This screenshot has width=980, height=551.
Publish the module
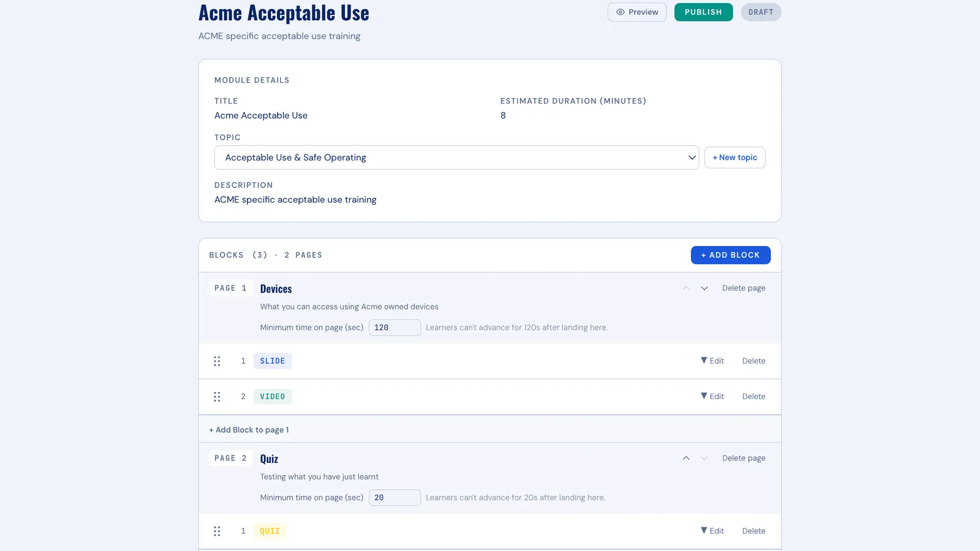pos(703,12)
